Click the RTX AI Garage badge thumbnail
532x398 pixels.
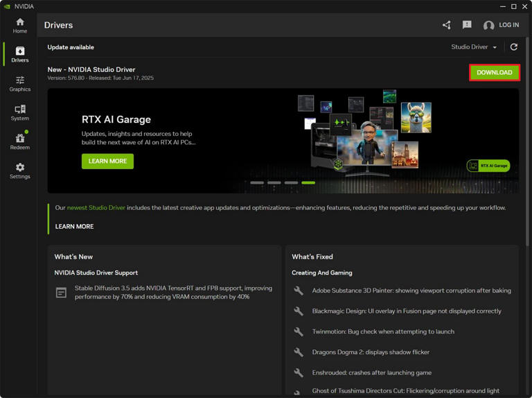coord(488,166)
